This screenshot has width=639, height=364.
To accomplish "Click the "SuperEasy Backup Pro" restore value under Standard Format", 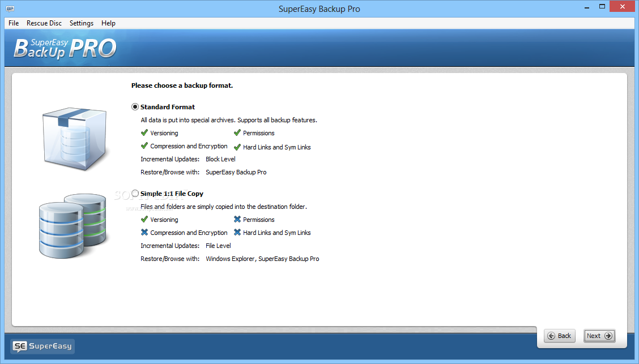I will 236,172.
